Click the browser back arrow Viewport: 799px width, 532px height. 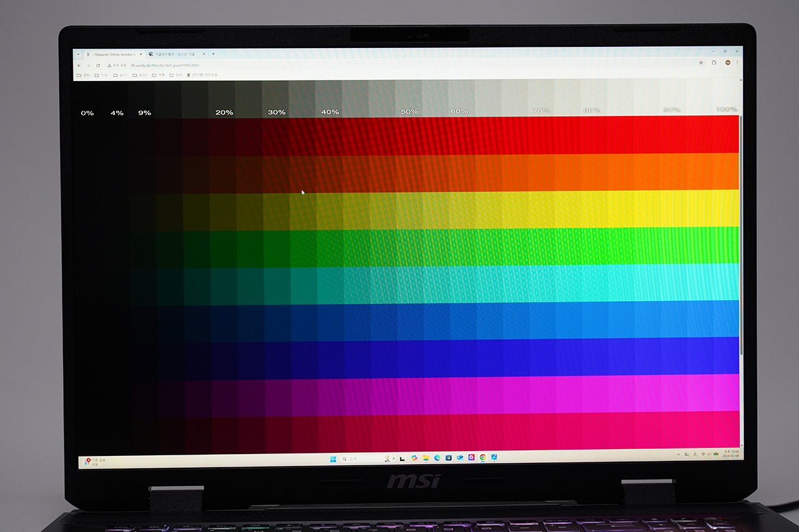79,65
